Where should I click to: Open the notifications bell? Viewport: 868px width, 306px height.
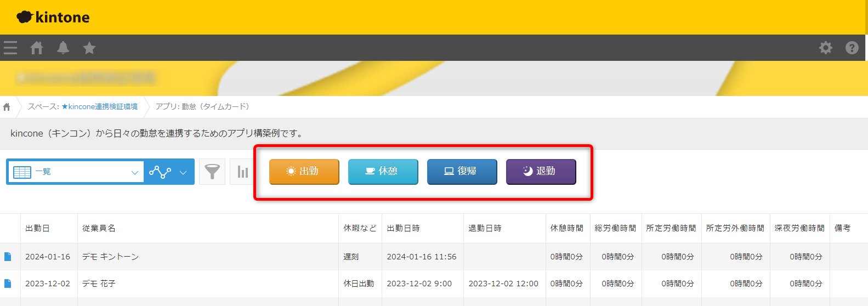[63, 48]
